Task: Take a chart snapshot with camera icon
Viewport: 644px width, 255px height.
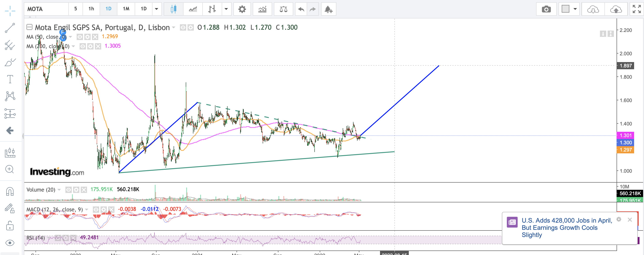Action: (x=546, y=9)
